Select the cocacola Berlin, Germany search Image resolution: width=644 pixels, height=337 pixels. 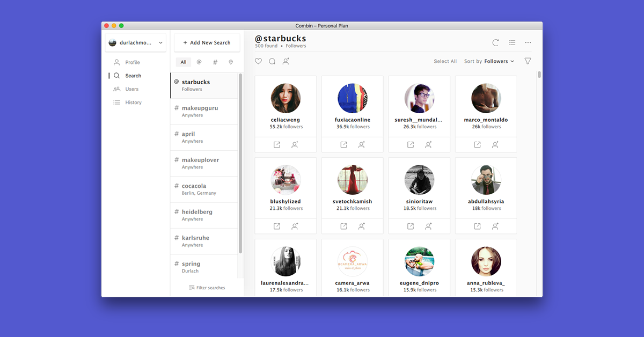(x=204, y=189)
